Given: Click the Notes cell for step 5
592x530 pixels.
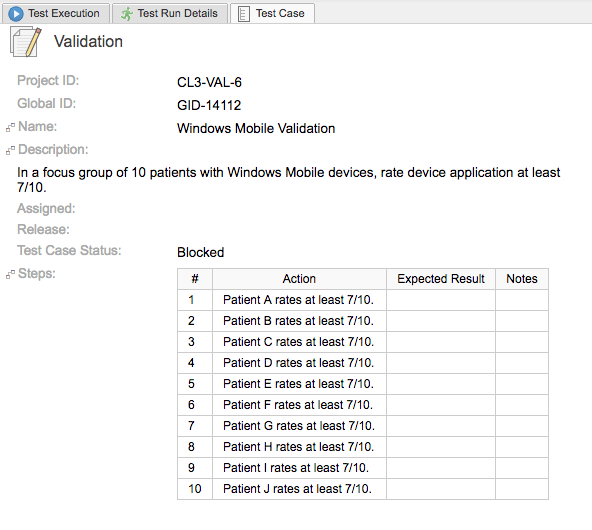Looking at the screenshot, I should click(x=522, y=384).
